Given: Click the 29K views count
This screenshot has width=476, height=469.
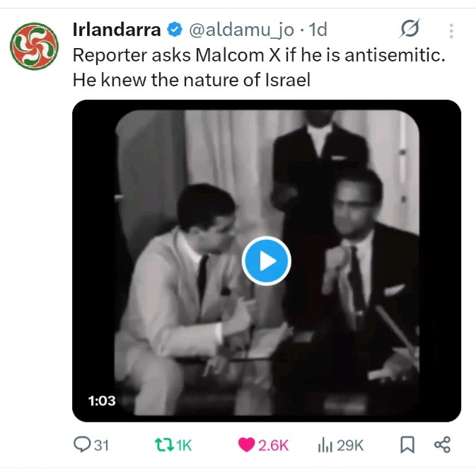Looking at the screenshot, I should coord(349,446).
